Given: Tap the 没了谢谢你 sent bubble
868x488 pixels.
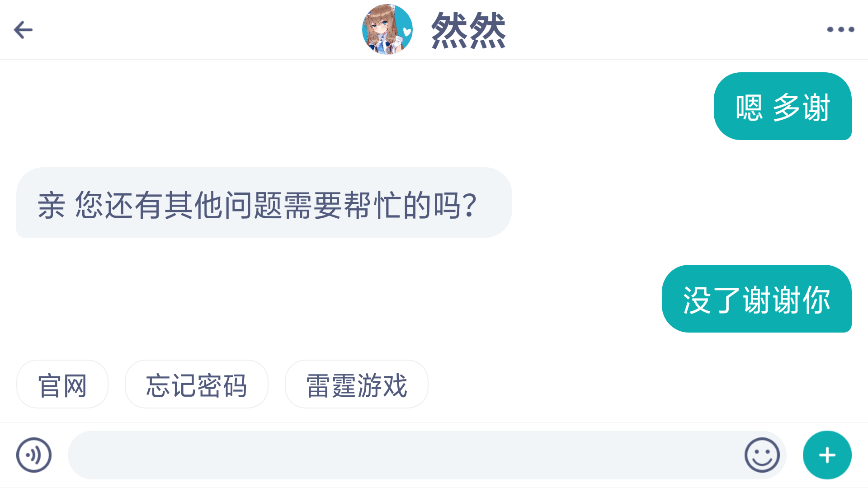Looking at the screenshot, I should tap(756, 299).
